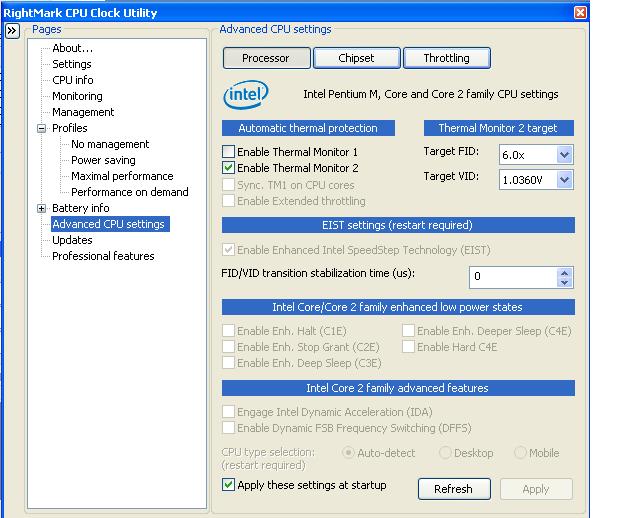640x518 pixels.
Task: Check Enable Enh. Deeper Sleep (C4E)
Action: tap(408, 331)
